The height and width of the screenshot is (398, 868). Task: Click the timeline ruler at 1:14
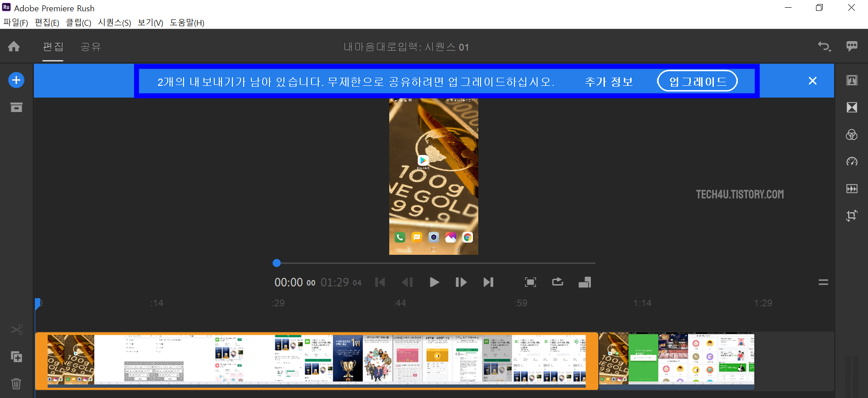pyautogui.click(x=642, y=303)
